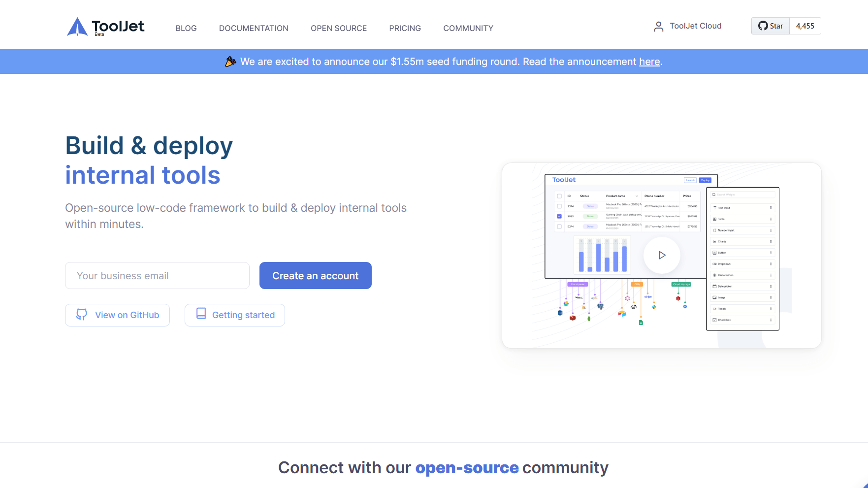The height and width of the screenshot is (488, 868).
Task: Click the 4,455 star count
Action: coord(805,26)
